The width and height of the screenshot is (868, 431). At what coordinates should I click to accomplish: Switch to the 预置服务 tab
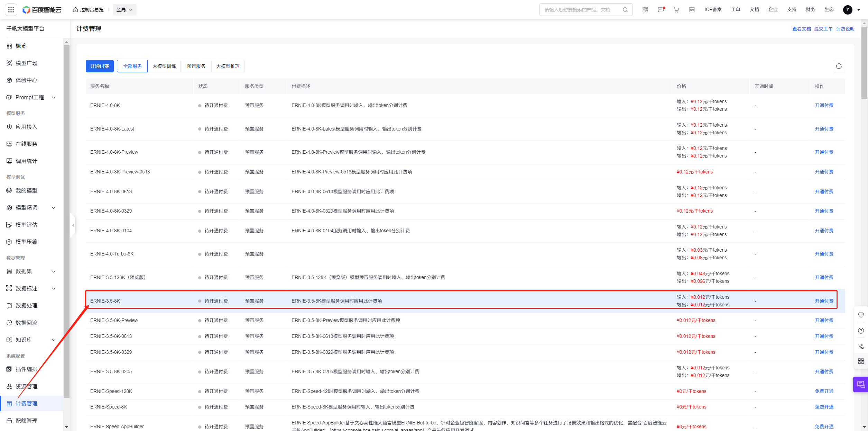pos(196,66)
